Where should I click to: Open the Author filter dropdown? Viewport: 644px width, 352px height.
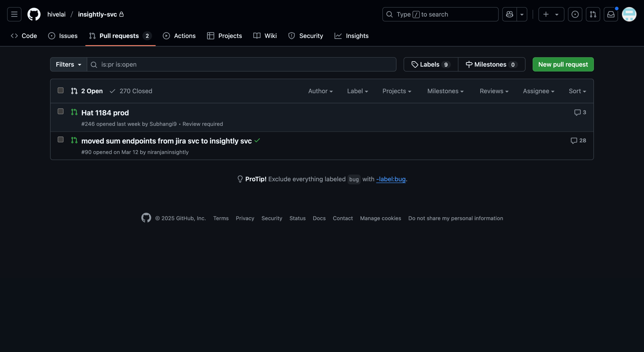coord(320,91)
